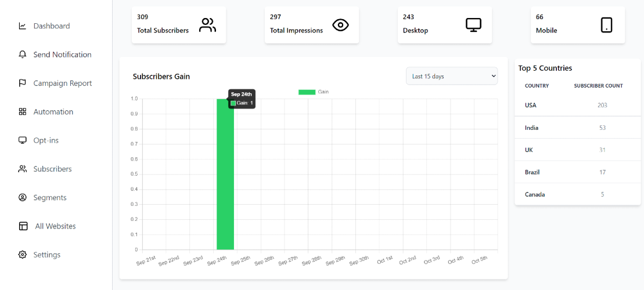The width and height of the screenshot is (644, 290).
Task: Click the Sep 30th axis label
Action: 359,260
